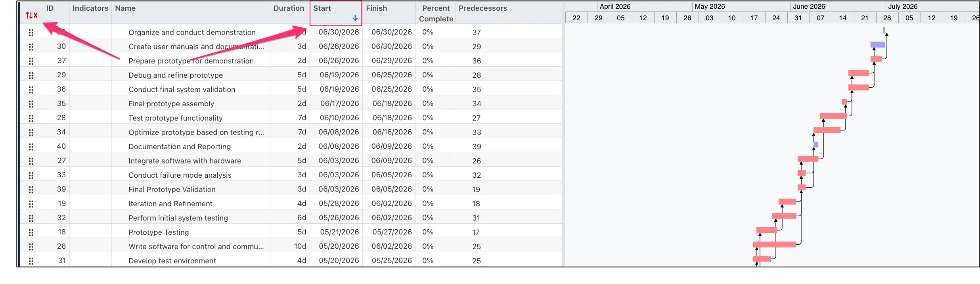Select Gantt bar for Integrate software with hardware
Screen dimensions: 980x284
point(808,159)
